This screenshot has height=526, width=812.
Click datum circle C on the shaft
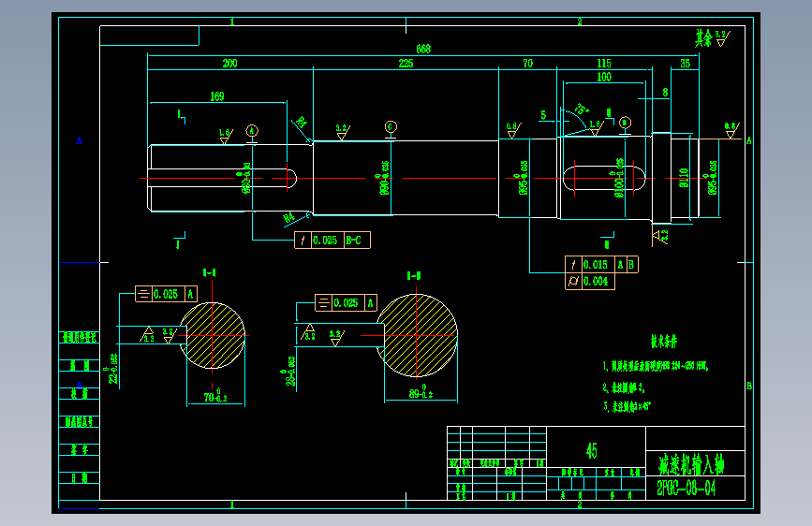click(x=391, y=127)
